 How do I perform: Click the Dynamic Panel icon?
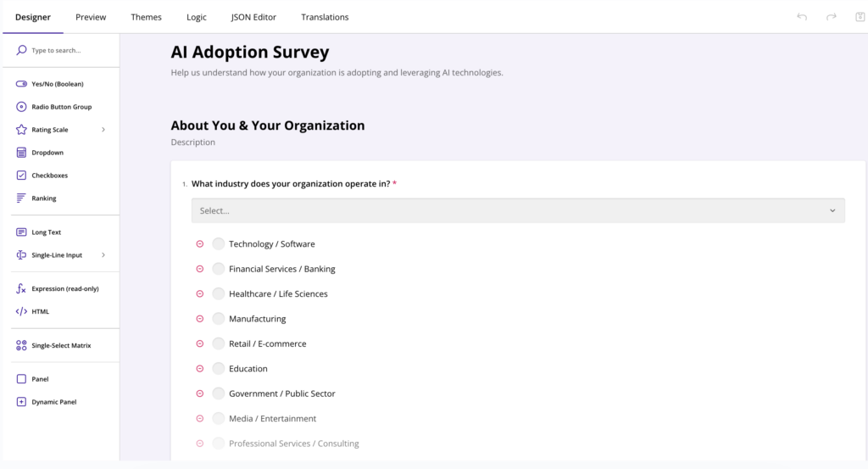click(21, 402)
